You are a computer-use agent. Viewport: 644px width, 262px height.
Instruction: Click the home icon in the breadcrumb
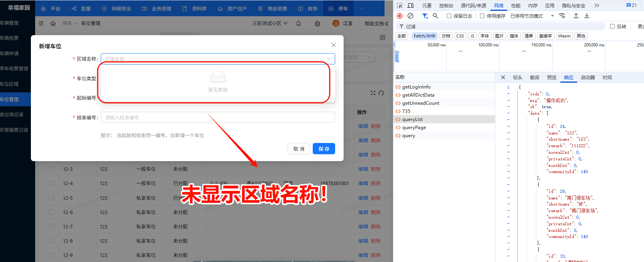click(53, 24)
